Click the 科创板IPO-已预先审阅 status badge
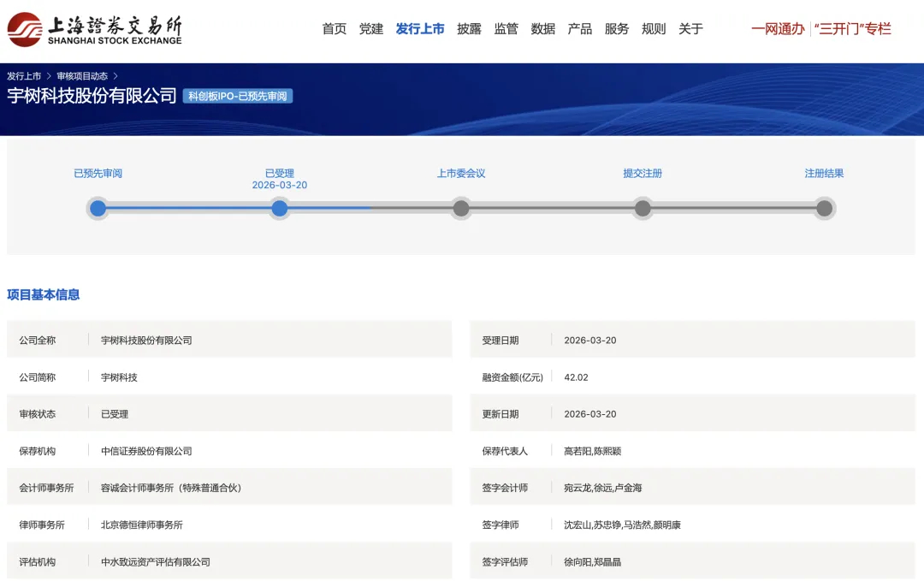924x581 pixels. tap(237, 95)
